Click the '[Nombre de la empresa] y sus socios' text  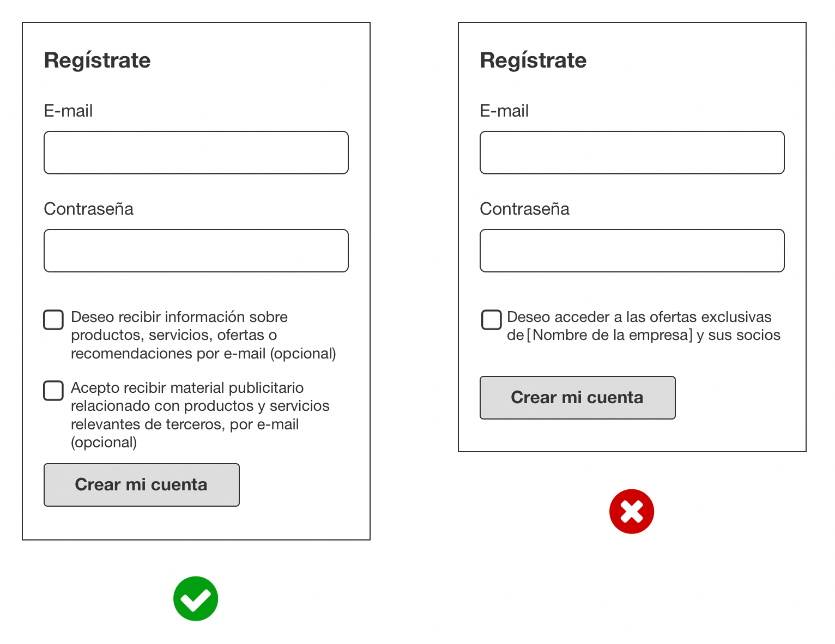pos(654,335)
